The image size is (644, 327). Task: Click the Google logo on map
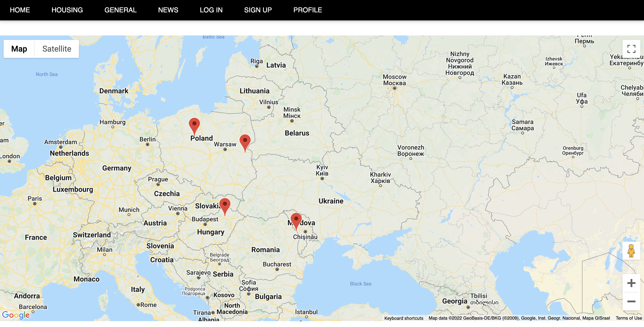point(16,315)
